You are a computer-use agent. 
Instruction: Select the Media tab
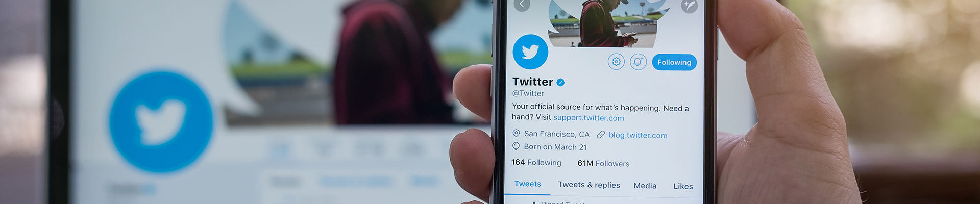tap(645, 186)
